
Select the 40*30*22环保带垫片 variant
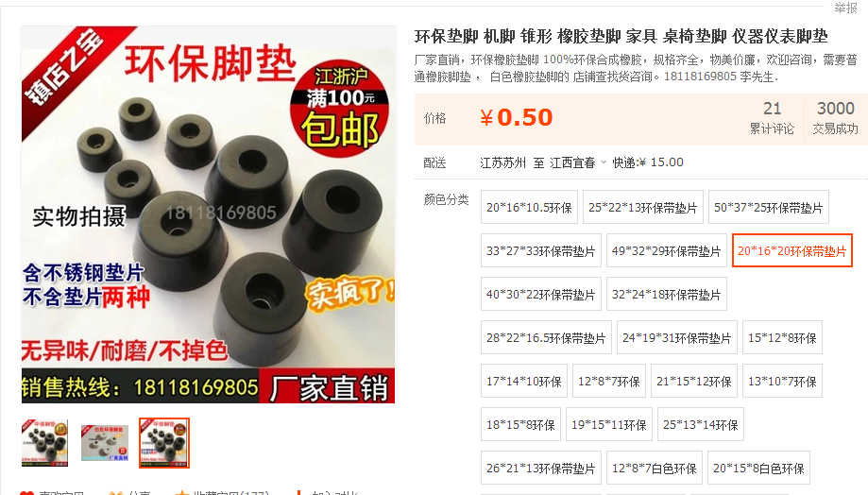coord(541,294)
